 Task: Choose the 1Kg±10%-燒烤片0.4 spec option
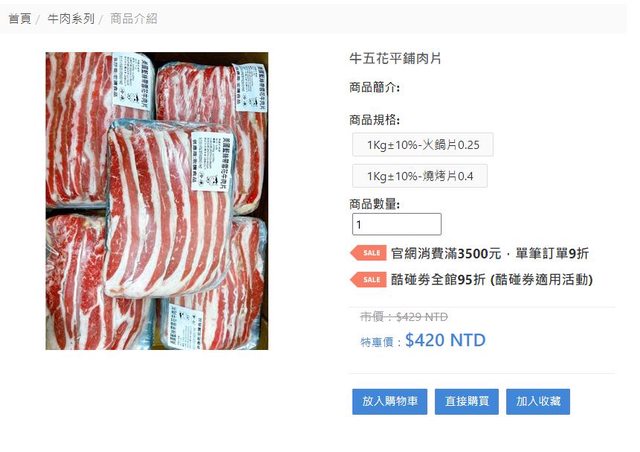(420, 176)
